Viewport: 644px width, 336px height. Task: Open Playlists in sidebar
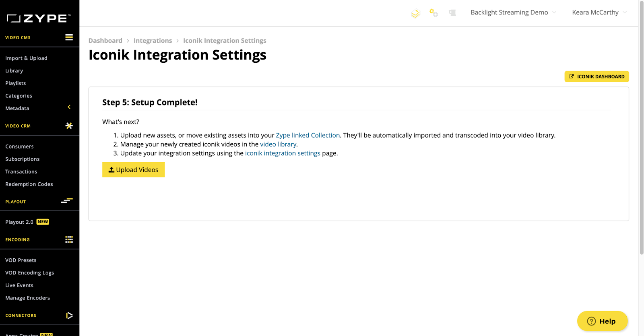15,83
